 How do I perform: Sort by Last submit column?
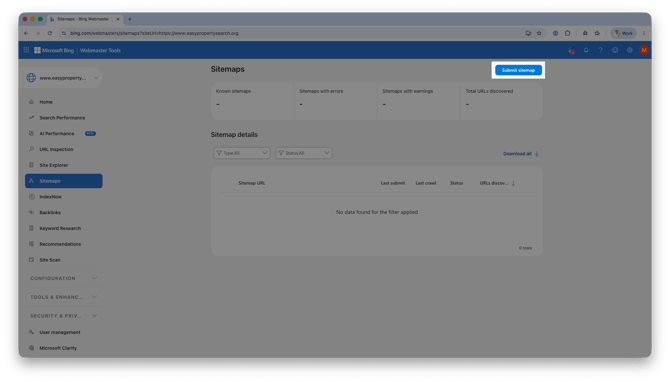pyautogui.click(x=393, y=183)
